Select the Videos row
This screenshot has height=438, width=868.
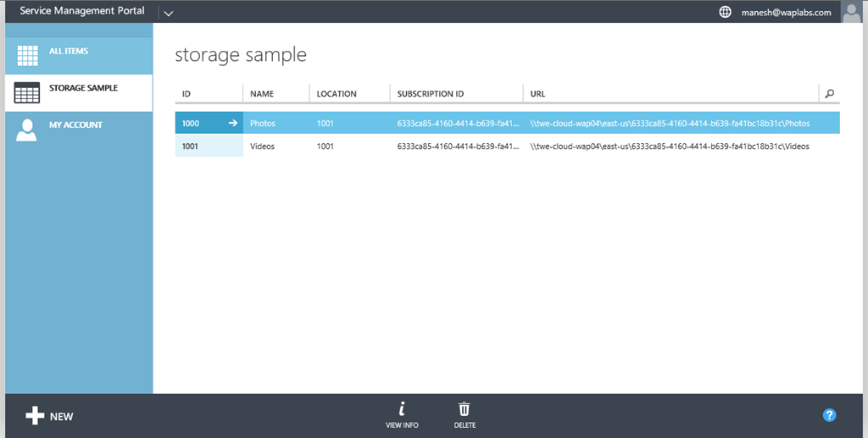(262, 147)
